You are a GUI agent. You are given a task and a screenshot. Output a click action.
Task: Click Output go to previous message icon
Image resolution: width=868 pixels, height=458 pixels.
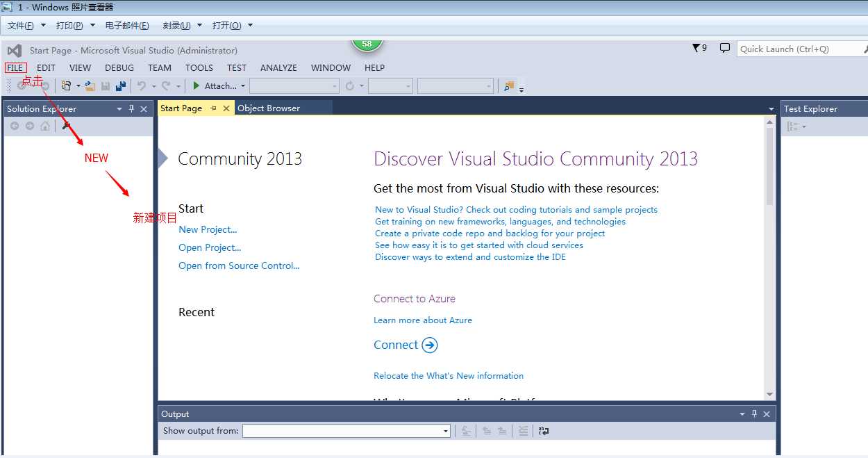487,431
